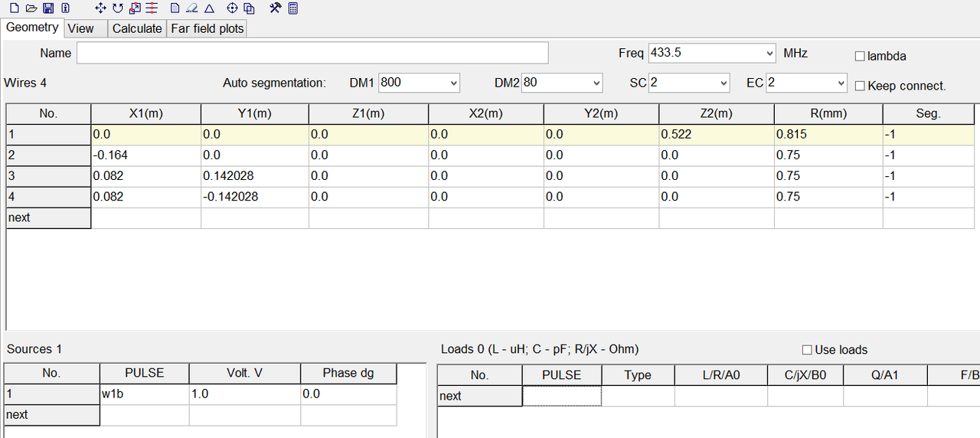Enable the Use loads checkbox
Image resolution: width=980 pixels, height=438 pixels.
pos(807,349)
